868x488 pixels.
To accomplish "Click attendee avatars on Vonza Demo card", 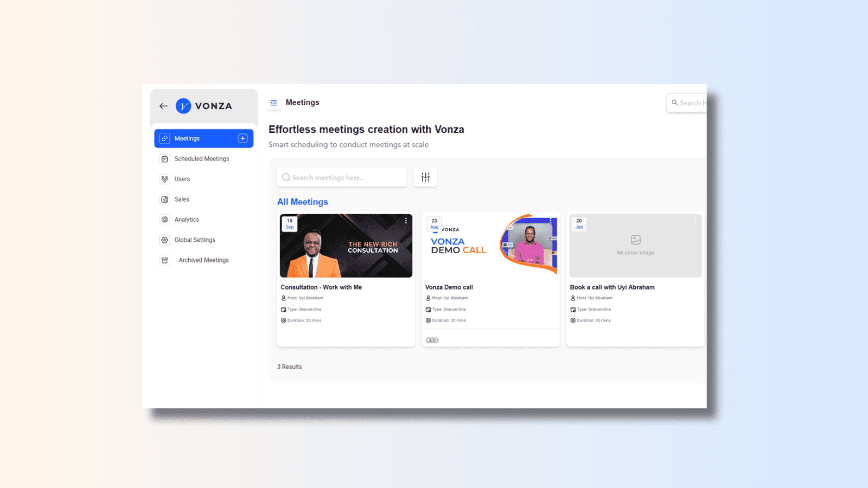I will click(432, 341).
